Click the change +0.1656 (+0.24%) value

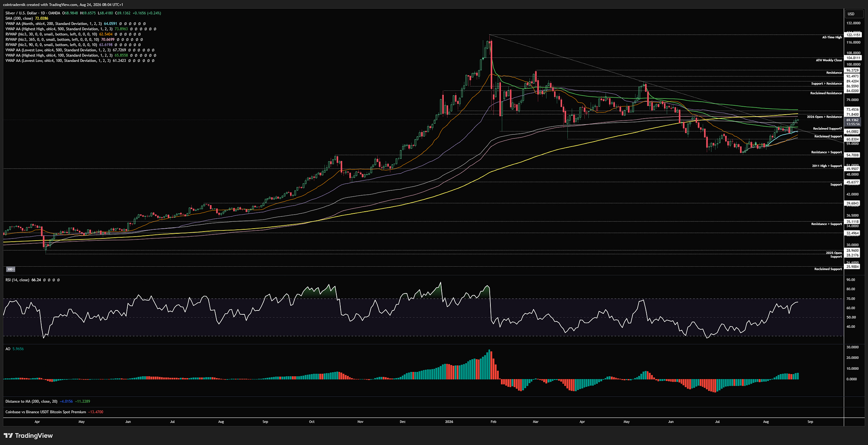(x=147, y=13)
